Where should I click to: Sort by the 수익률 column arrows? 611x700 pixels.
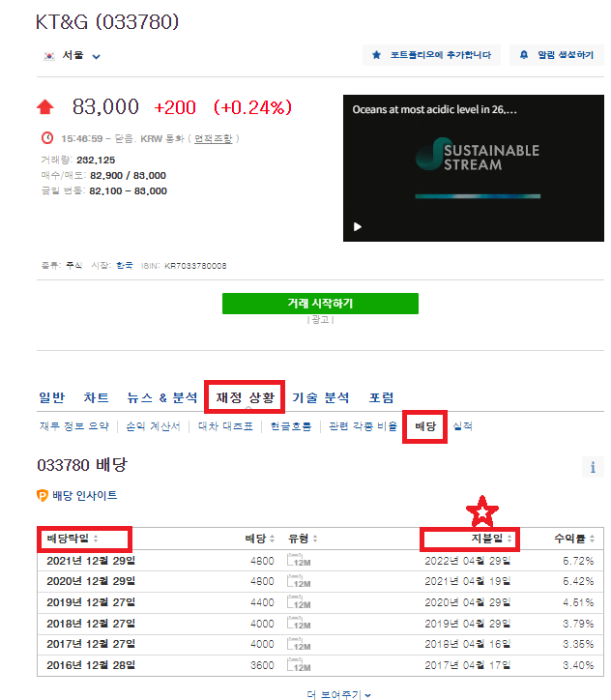592,539
